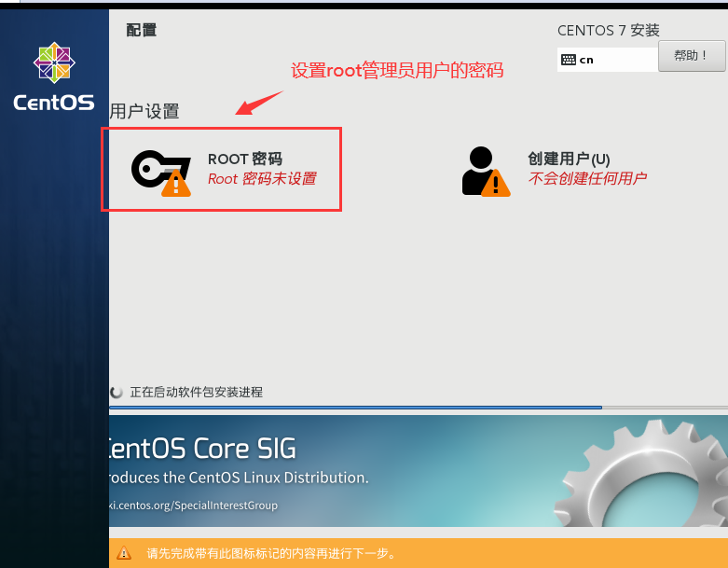This screenshot has width=728, height=568.
Task: Click the 'Root 密码未设置' status text
Action: (x=262, y=179)
